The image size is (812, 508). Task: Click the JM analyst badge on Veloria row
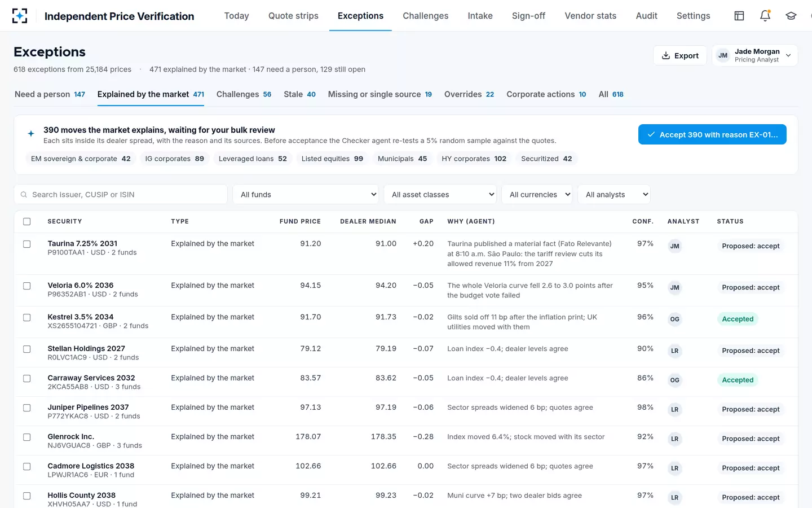(x=674, y=288)
